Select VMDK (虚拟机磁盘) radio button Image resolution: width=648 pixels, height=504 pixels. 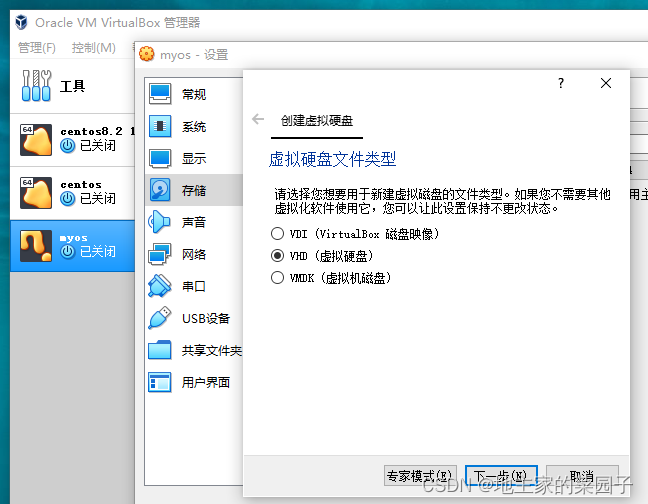(x=277, y=277)
